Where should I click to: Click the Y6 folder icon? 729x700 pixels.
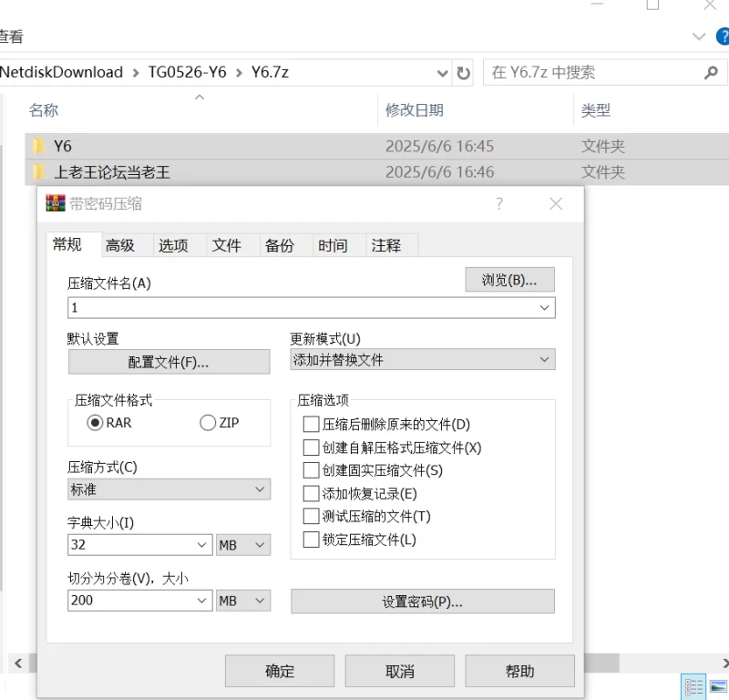coord(38,146)
